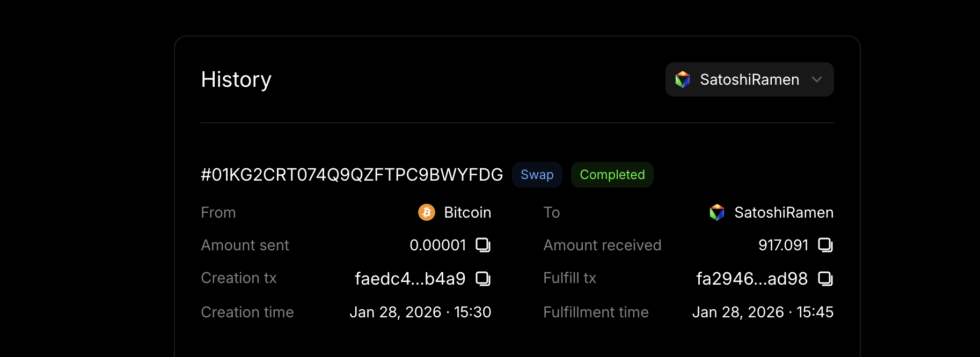Open fulfill transaction fa2946...ad98

751,279
